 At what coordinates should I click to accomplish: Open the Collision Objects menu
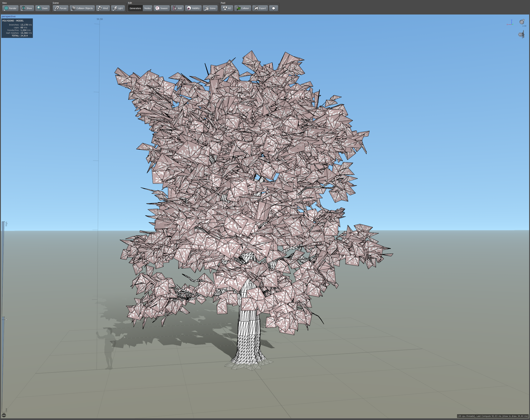[x=82, y=8]
